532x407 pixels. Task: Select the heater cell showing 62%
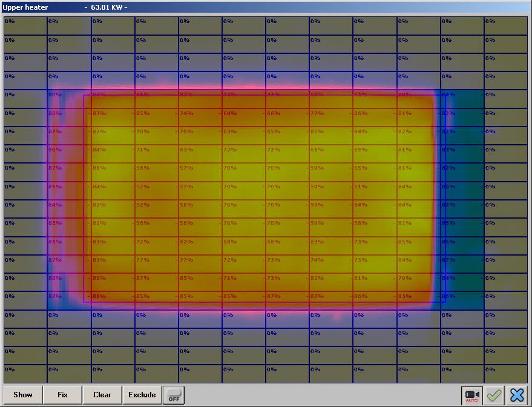[x=200, y=246]
